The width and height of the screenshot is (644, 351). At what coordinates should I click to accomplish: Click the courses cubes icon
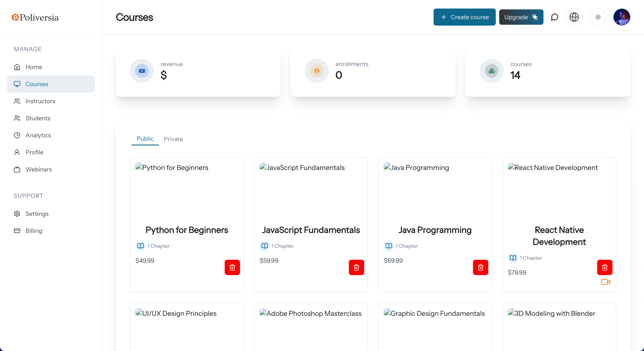492,71
